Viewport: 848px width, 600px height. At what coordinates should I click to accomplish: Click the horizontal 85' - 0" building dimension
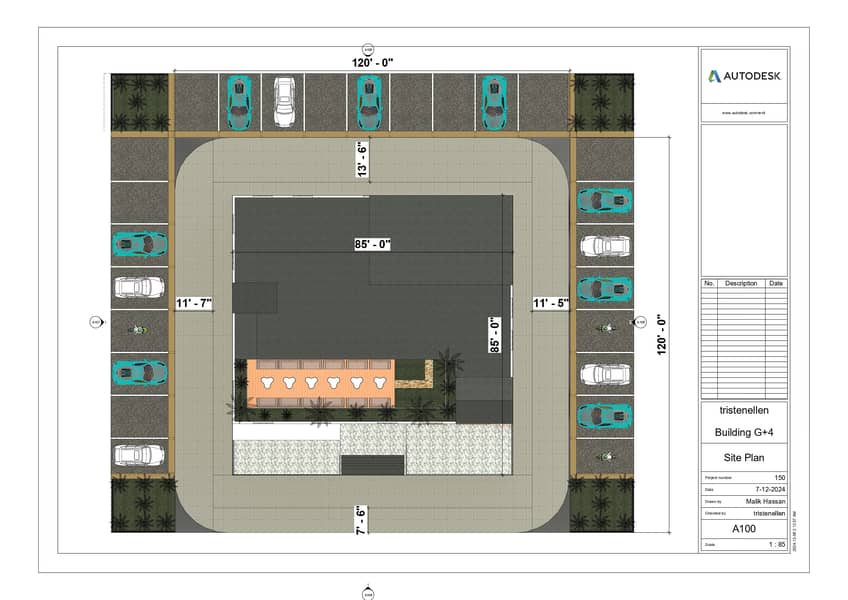(371, 243)
